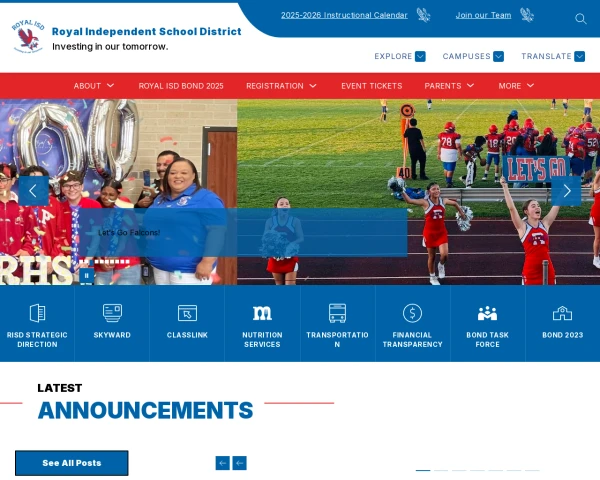Open Financial Transparency dollar icon
This screenshot has width=600, height=480.
412,313
